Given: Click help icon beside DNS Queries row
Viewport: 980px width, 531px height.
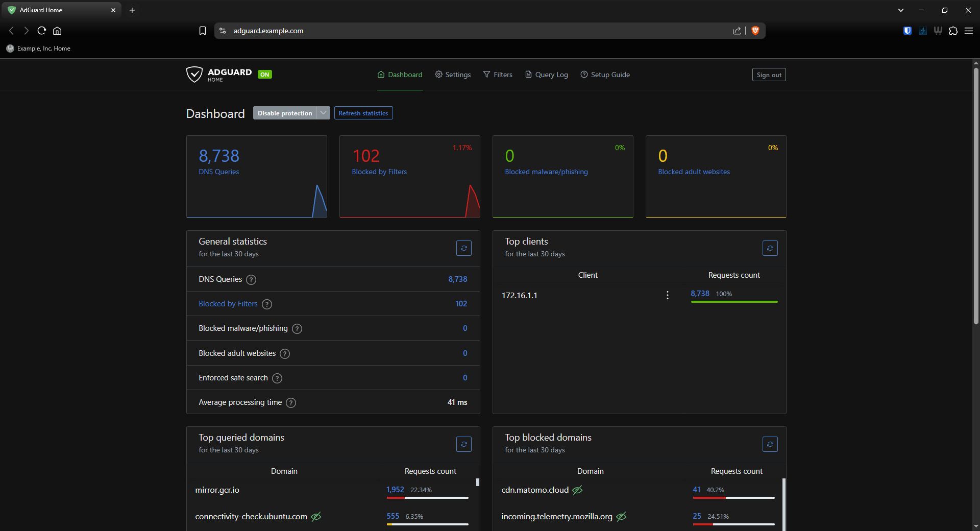Looking at the screenshot, I should (251, 280).
